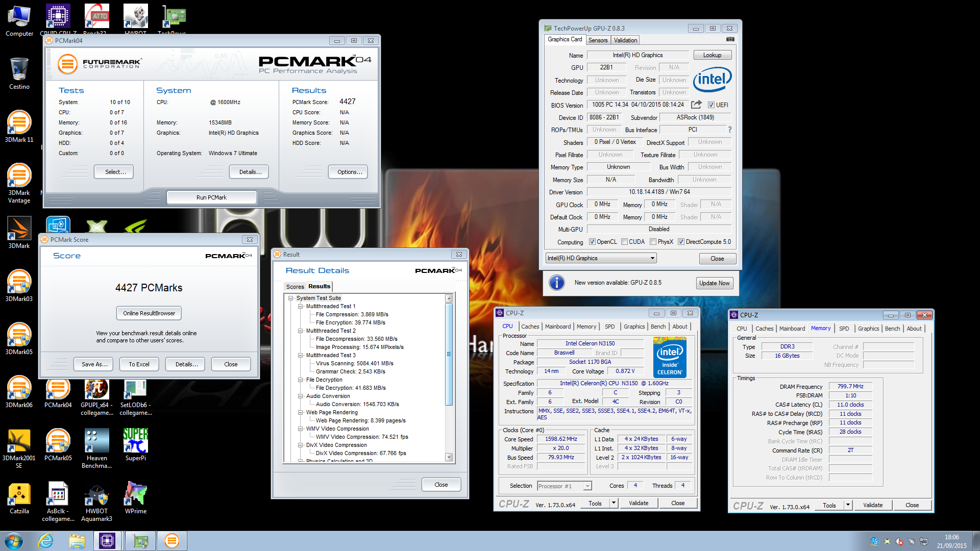
Task: Toggle the DirectCompute 5.0 checkbox
Action: click(x=681, y=242)
